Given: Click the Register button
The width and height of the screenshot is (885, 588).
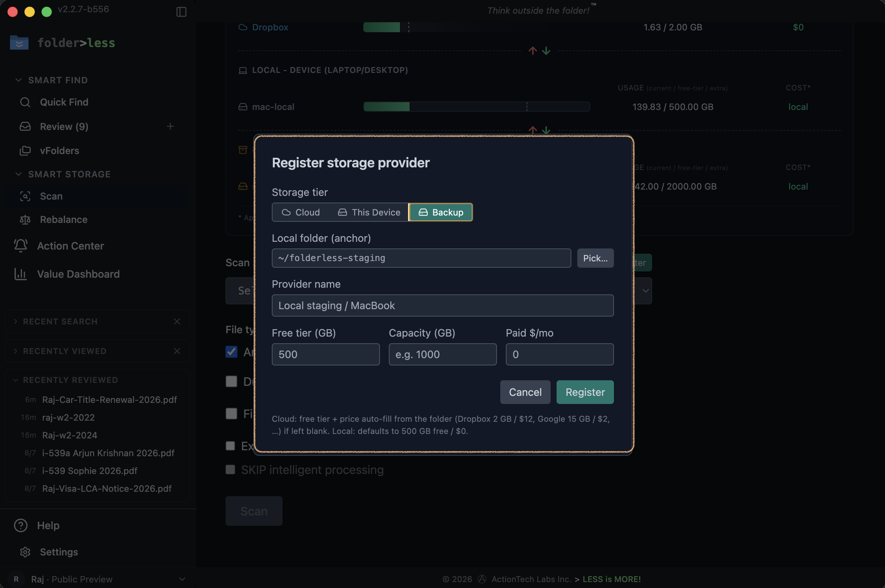Looking at the screenshot, I should click(585, 392).
